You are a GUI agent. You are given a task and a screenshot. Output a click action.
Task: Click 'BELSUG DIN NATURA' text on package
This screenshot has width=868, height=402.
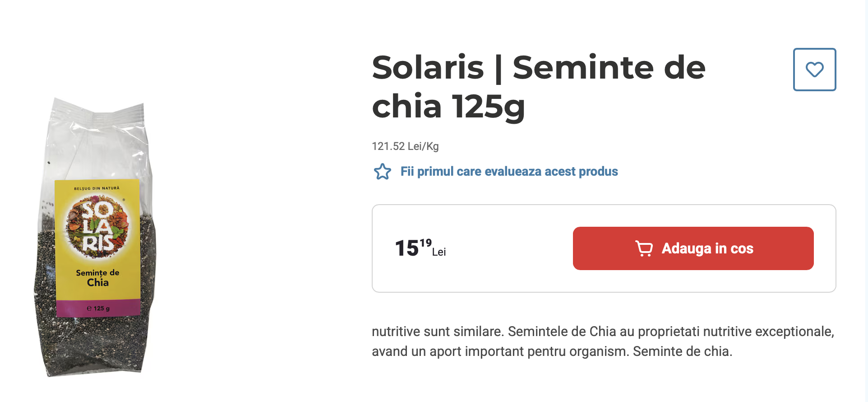97,188
